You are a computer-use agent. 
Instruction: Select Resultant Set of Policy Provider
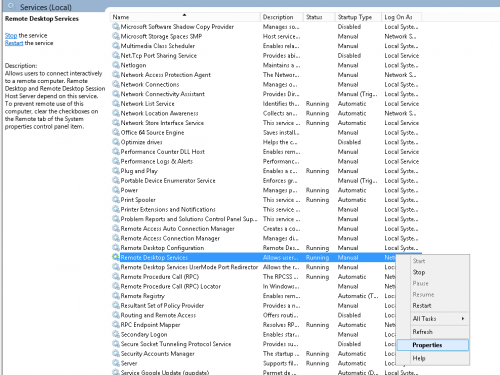(x=253, y=305)
